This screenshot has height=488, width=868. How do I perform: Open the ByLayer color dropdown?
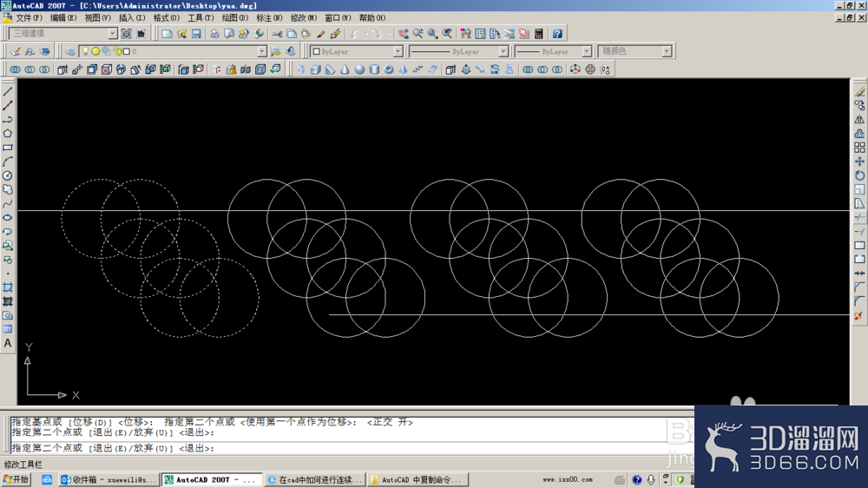point(357,51)
